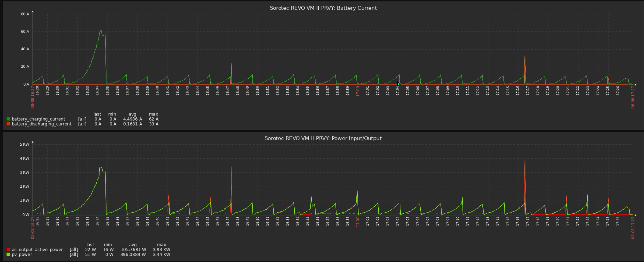Click the 60 A y-axis label
The image size is (644, 262).
point(25,32)
